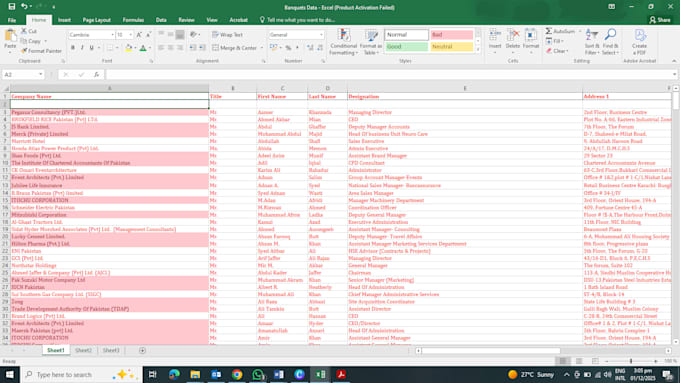The image size is (680, 383).
Task: Expand the font name dropdown
Action: (x=112, y=35)
